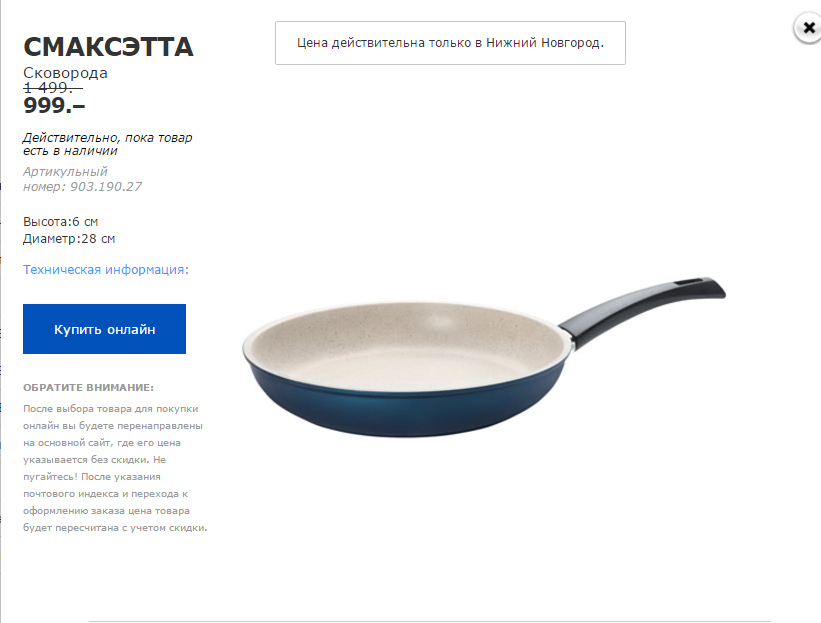Click the Действительно, пока товар есть в наличии text
This screenshot has width=821, height=623.
tap(107, 144)
